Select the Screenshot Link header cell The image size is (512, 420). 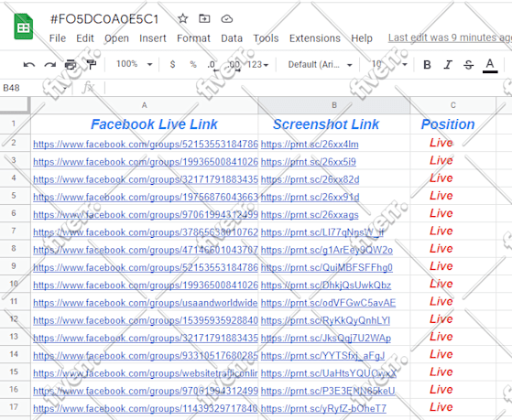(x=333, y=124)
